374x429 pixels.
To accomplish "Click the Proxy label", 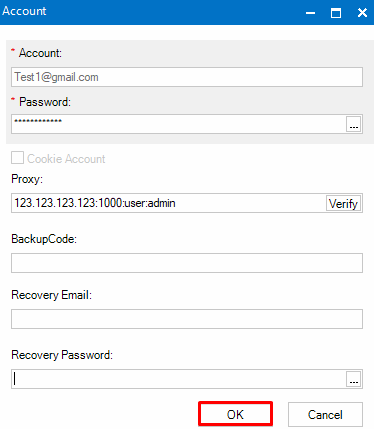I will tap(27, 179).
